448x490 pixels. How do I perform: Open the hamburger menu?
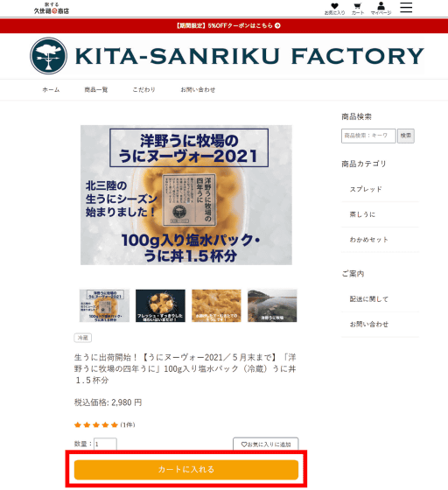[x=406, y=8]
